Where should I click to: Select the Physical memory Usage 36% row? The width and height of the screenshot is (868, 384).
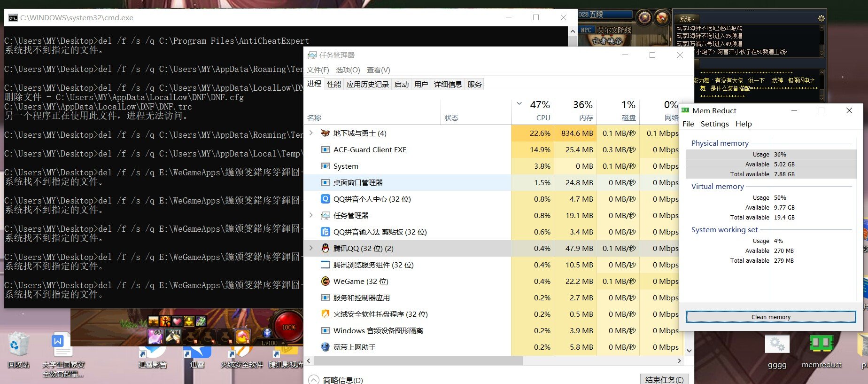pos(771,154)
